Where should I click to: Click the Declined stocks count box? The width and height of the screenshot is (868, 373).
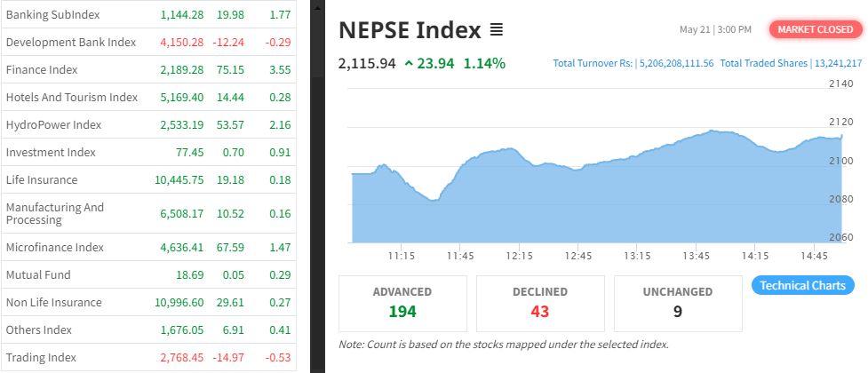pyautogui.click(x=540, y=303)
